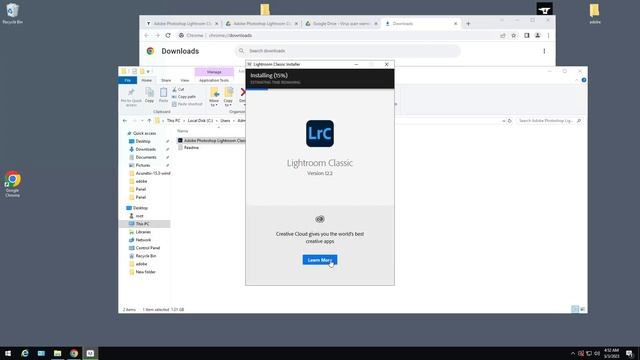This screenshot has width=640, height=360.
Task: Click the Creative Cloud icon in installer
Action: tap(320, 219)
